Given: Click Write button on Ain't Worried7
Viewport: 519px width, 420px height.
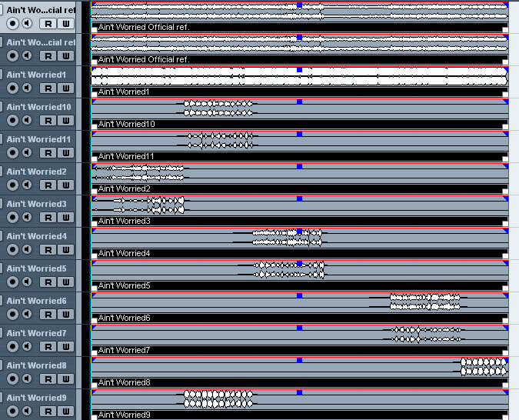Looking at the screenshot, I should coord(66,346).
